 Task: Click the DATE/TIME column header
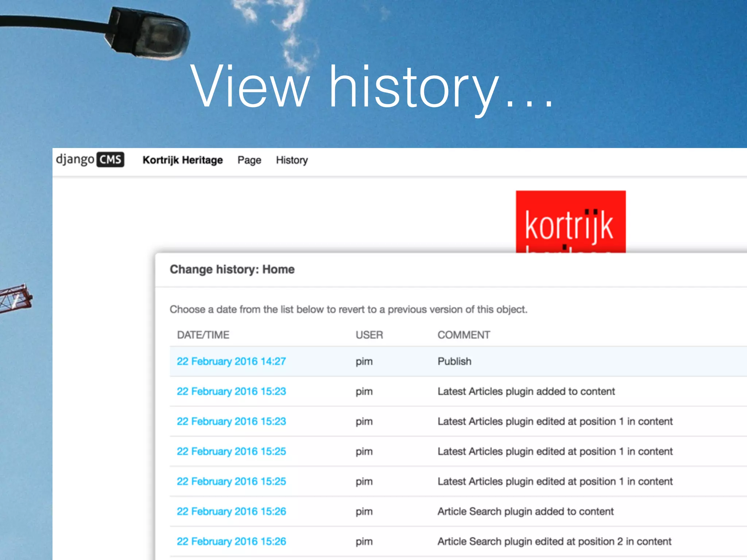pos(203,335)
